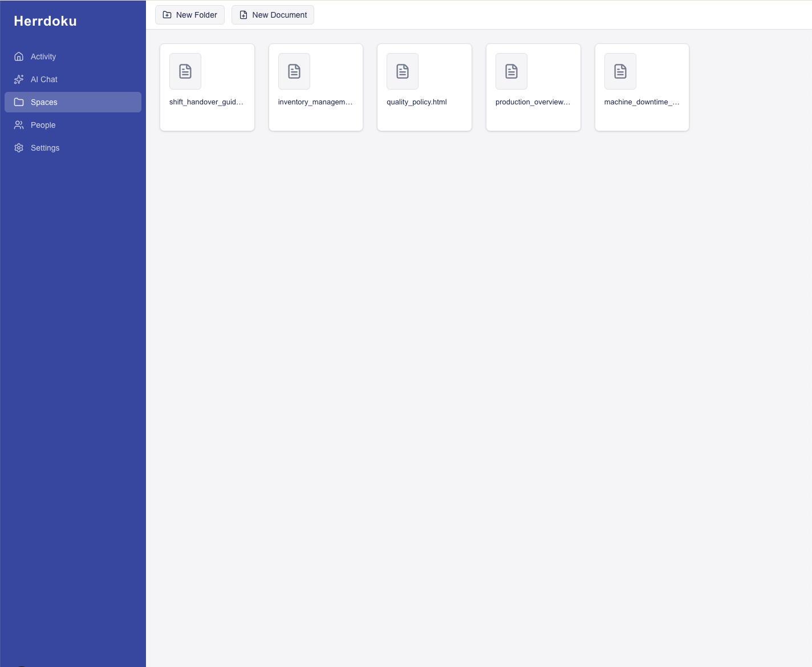Click the shift_handover_guide document icon

click(185, 71)
